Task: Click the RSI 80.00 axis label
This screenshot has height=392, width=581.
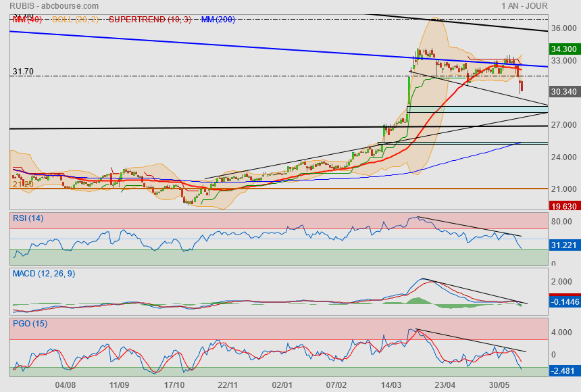Action: pos(561,222)
